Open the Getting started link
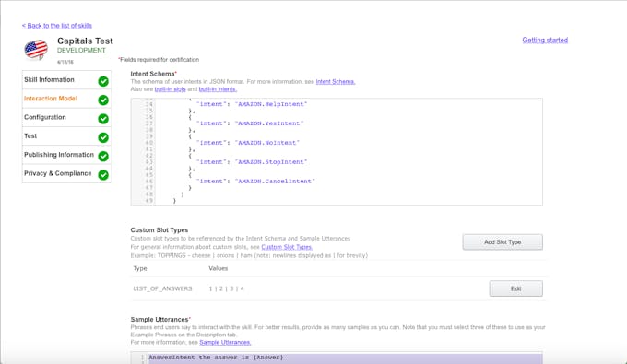 [x=545, y=40]
